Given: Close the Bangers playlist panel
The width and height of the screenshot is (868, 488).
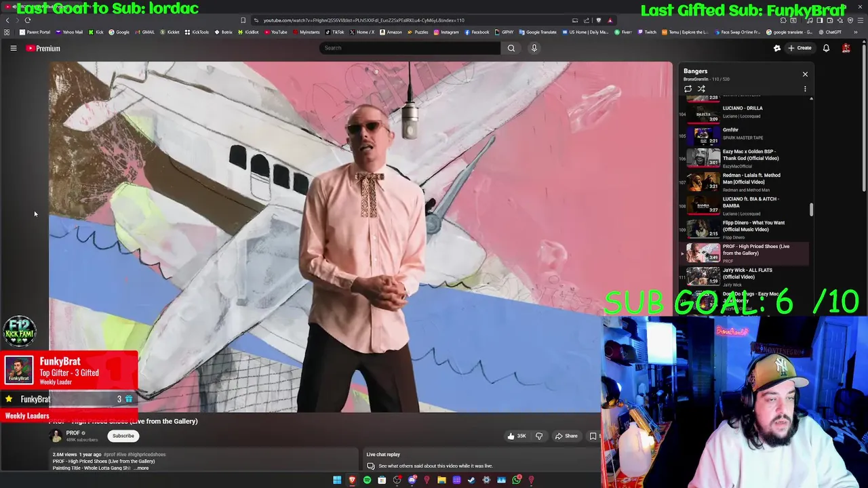Looking at the screenshot, I should click(805, 74).
